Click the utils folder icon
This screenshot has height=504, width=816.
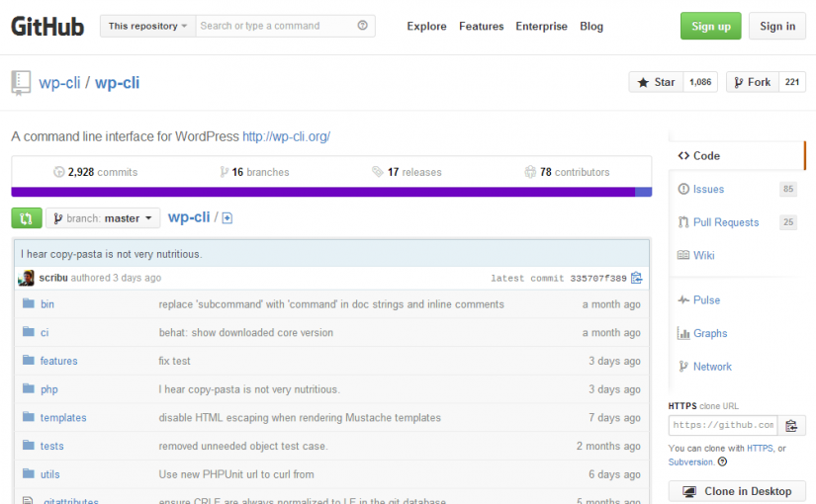(x=29, y=473)
